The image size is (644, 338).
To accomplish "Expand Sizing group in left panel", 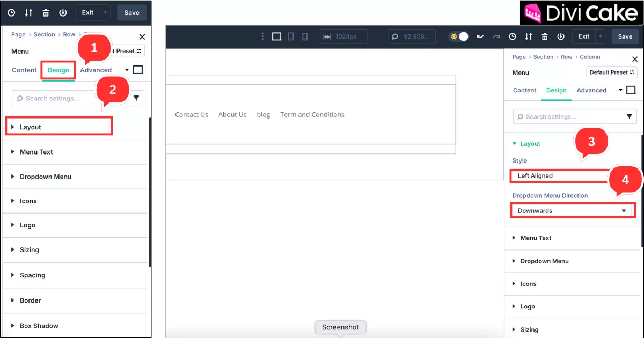I will [x=75, y=250].
